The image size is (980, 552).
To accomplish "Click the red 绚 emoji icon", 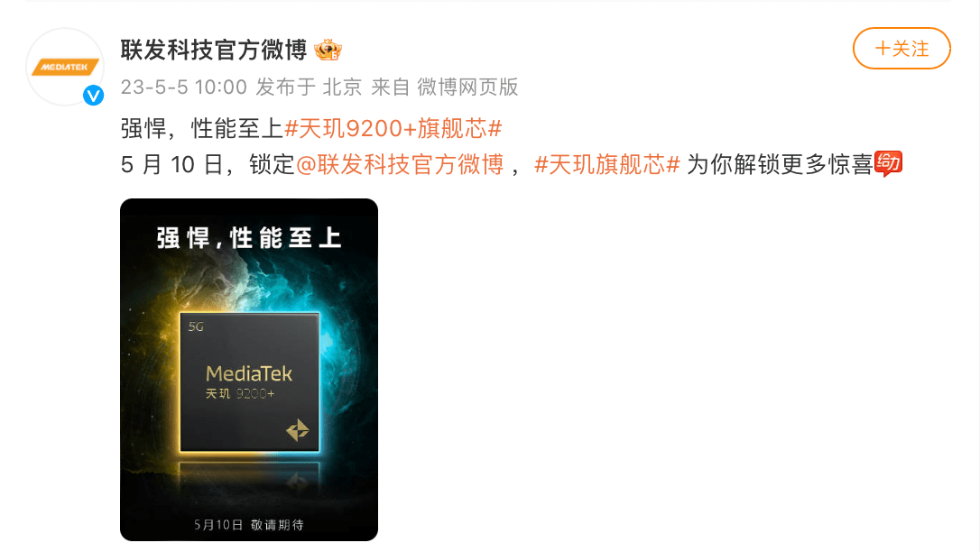I will pyautogui.click(x=888, y=163).
